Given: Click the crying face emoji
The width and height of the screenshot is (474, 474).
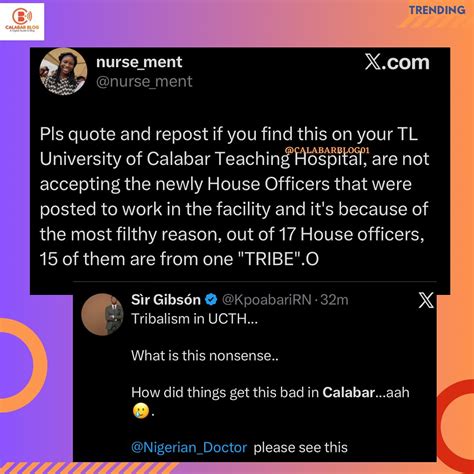Looking at the screenshot, I should [x=140, y=410].
